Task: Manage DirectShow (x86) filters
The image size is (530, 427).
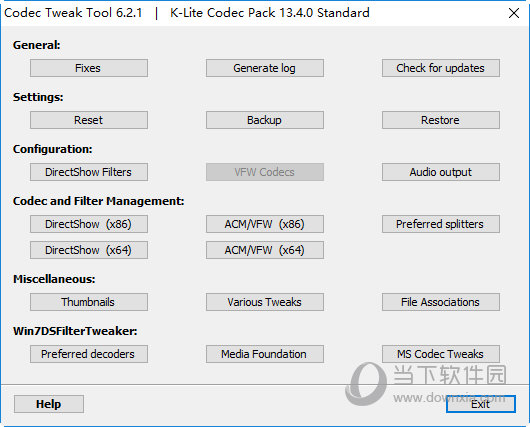Action: (x=89, y=224)
